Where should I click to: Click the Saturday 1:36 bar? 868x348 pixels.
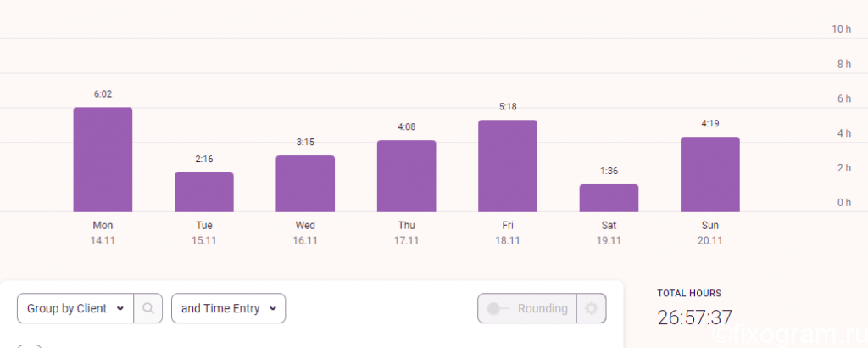[x=609, y=198]
